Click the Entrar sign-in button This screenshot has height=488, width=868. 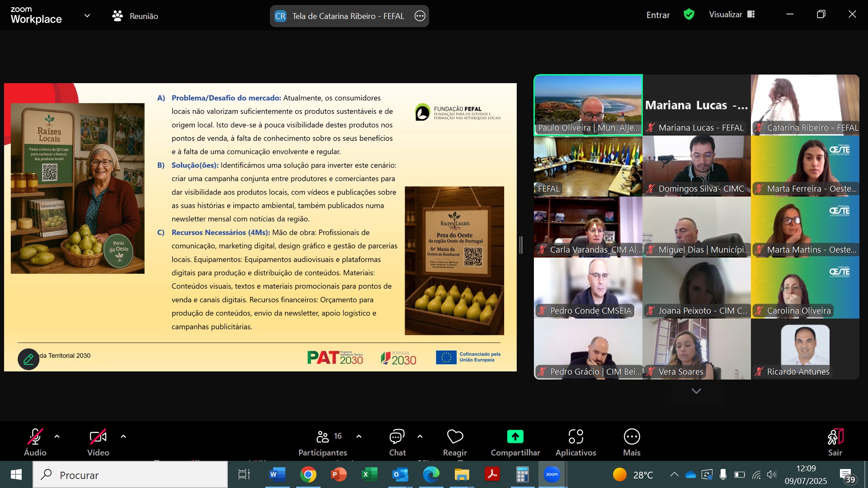click(658, 15)
